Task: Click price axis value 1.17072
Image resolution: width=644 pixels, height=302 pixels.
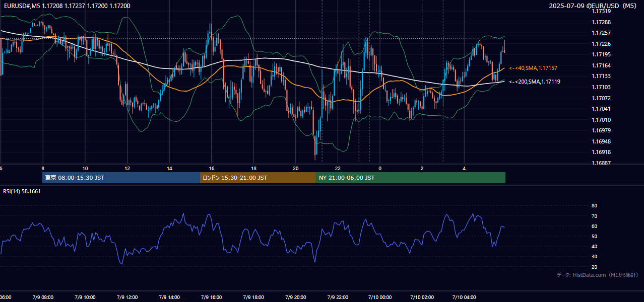Action: coord(601,98)
